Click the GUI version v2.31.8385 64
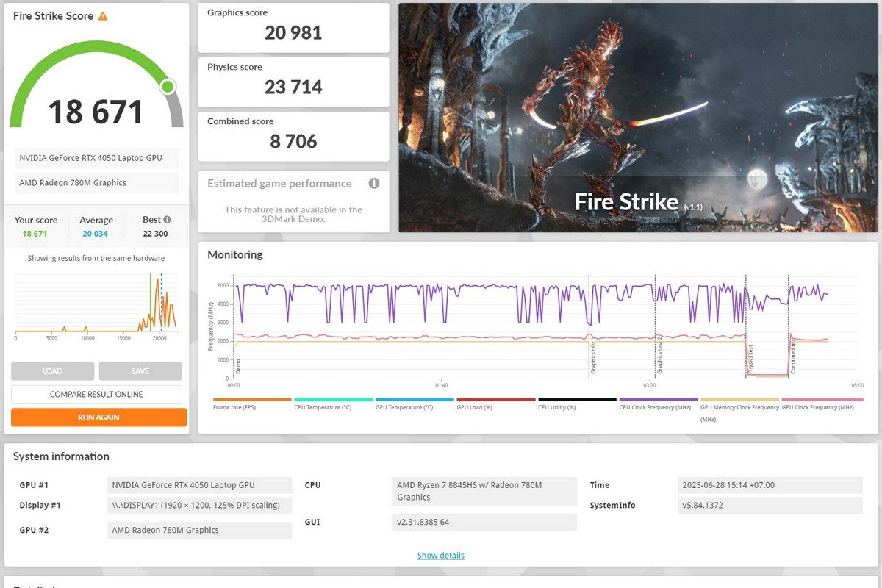Viewport: 882px width, 588px height. (485, 522)
